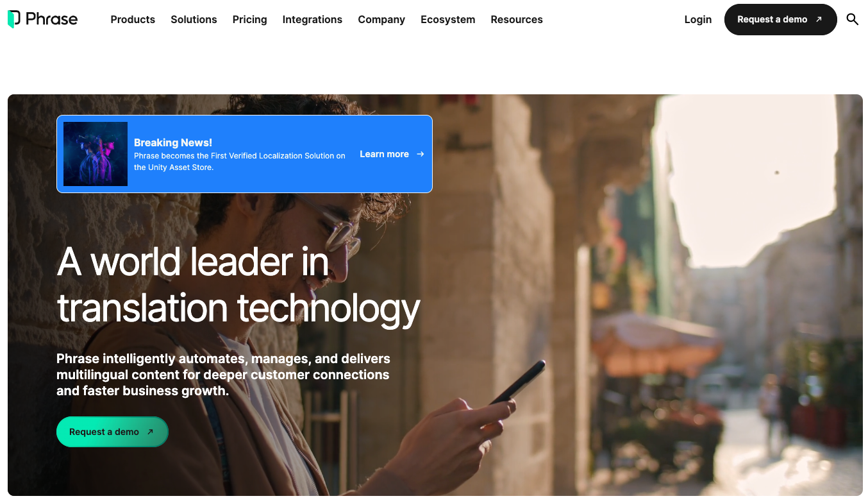Open the Ecosystem menu
The image size is (868, 503).
tap(447, 19)
